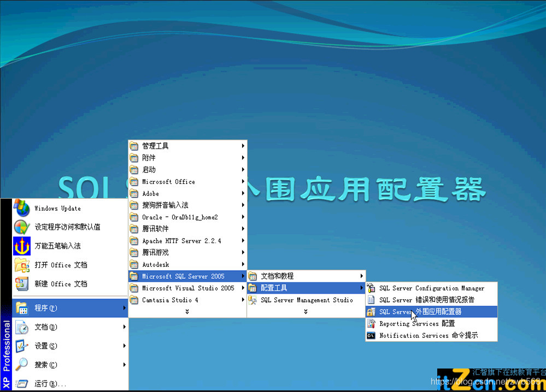Image resolution: width=546 pixels, height=392 pixels.
Task: Select the 运行(R)... text label
Action: tap(50, 384)
